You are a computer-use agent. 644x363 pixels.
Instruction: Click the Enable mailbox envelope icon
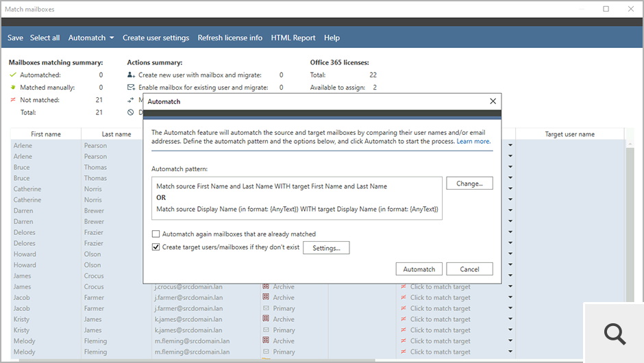[x=131, y=88]
